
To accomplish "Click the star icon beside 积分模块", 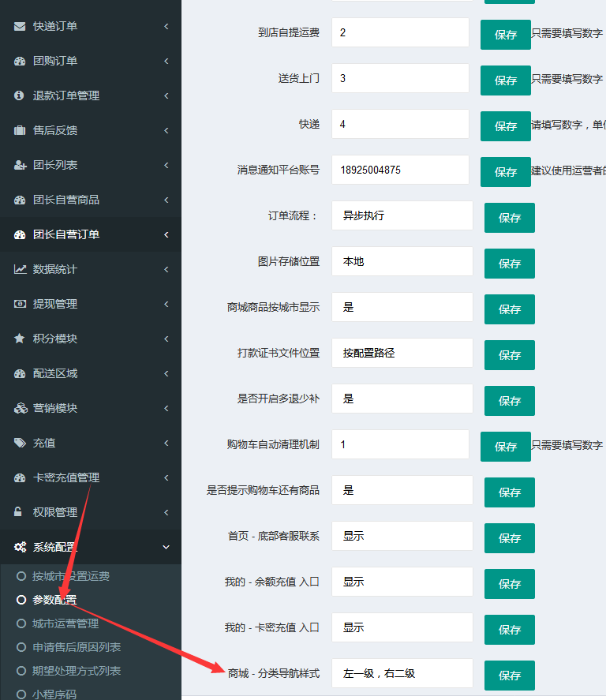I will [x=20, y=339].
